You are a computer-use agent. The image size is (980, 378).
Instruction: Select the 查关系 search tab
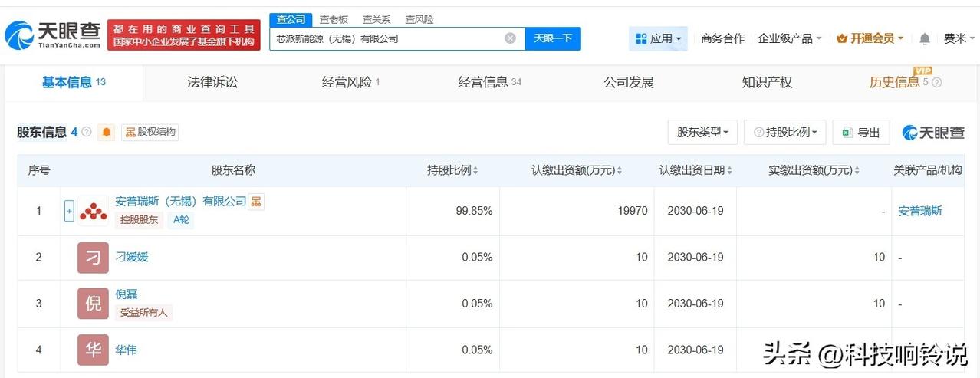pyautogui.click(x=377, y=19)
